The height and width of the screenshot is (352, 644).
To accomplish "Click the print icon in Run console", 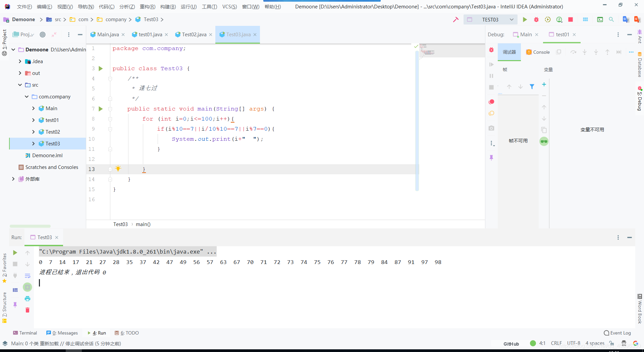I will pos(28,299).
